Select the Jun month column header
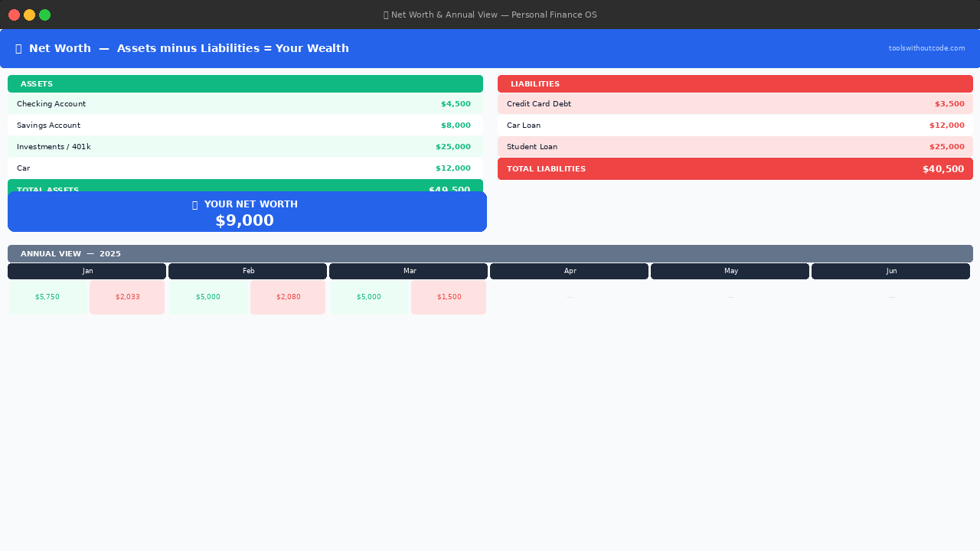Image resolution: width=980 pixels, height=551 pixels. (891, 272)
